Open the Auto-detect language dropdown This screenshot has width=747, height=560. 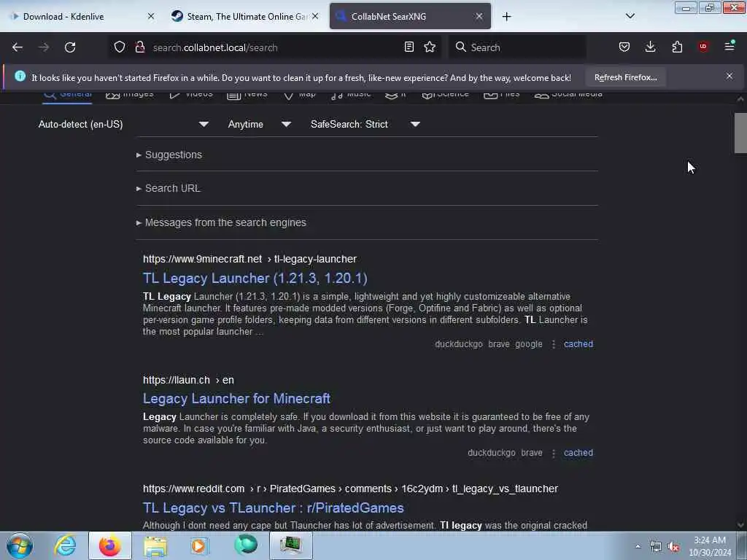click(x=123, y=124)
